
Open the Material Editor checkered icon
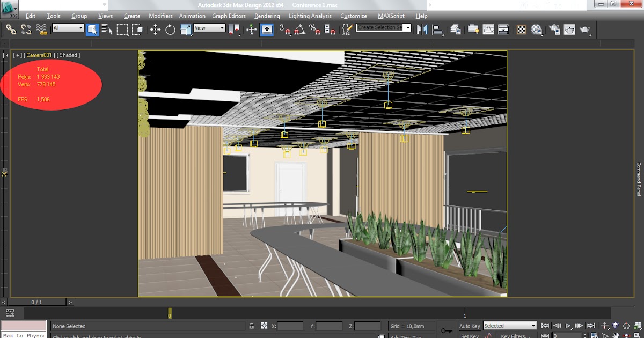tap(521, 30)
